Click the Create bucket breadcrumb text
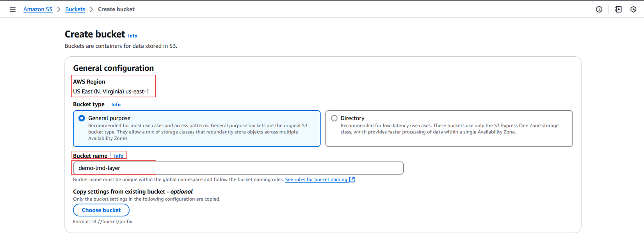 click(116, 9)
